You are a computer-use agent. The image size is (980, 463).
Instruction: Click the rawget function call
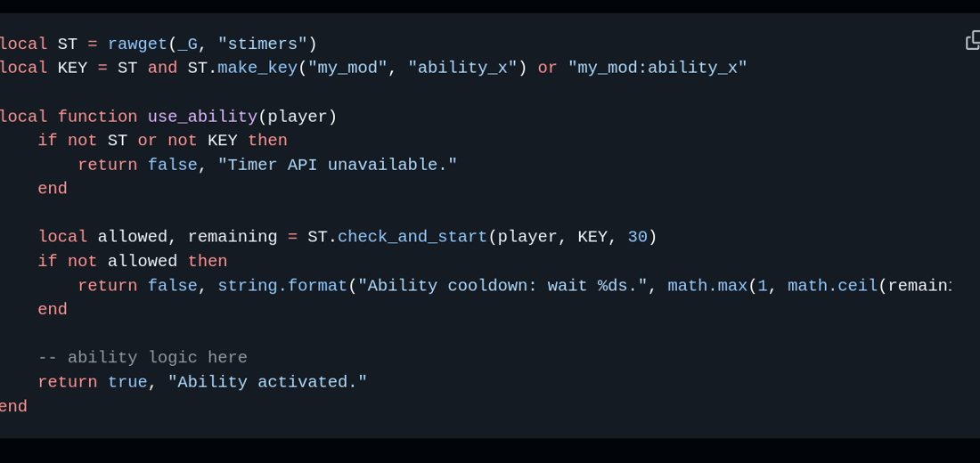tap(137, 44)
